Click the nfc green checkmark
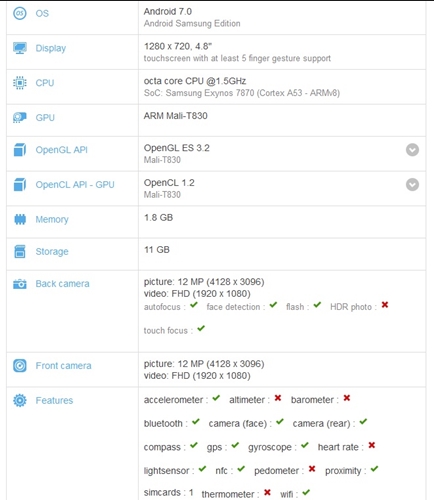Screen dimensions: 434x500 tap(241, 469)
